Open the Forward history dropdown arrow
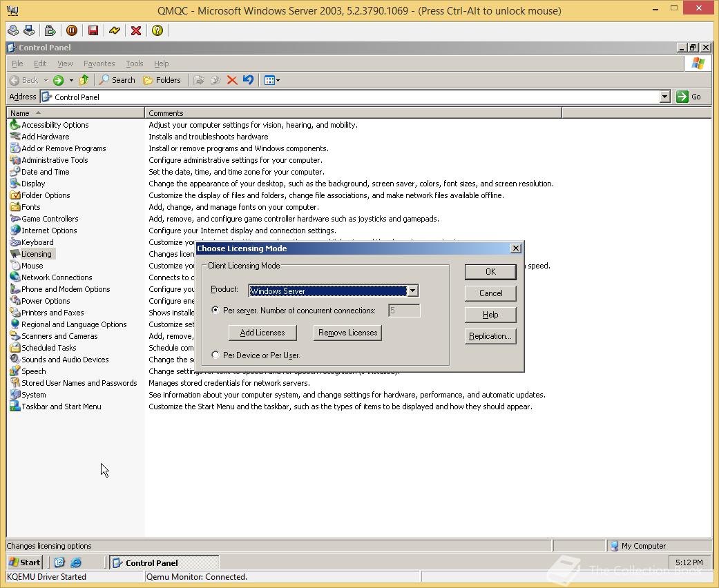Viewport: 719px width, 588px height. point(71,80)
